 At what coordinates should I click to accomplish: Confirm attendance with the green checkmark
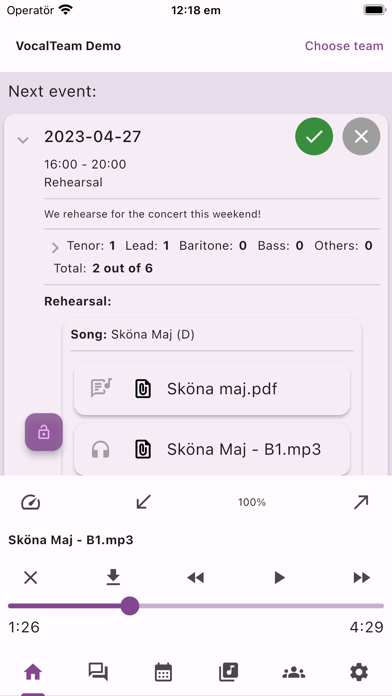coord(314,136)
